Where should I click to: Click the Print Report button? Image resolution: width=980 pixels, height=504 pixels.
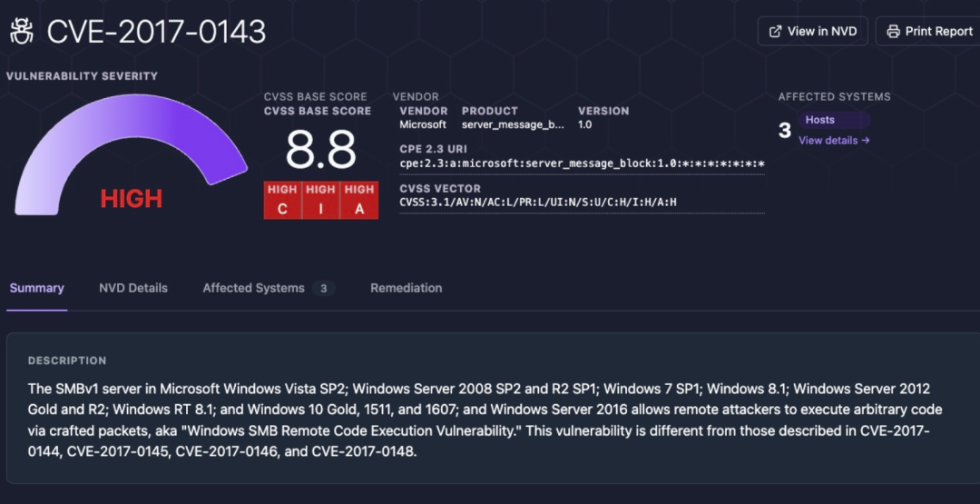coord(930,31)
